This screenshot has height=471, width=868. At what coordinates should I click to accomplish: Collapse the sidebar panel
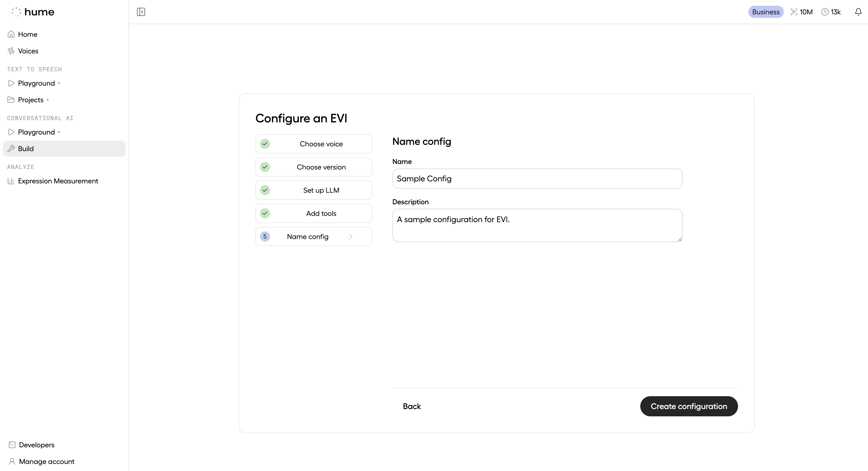[x=141, y=12]
